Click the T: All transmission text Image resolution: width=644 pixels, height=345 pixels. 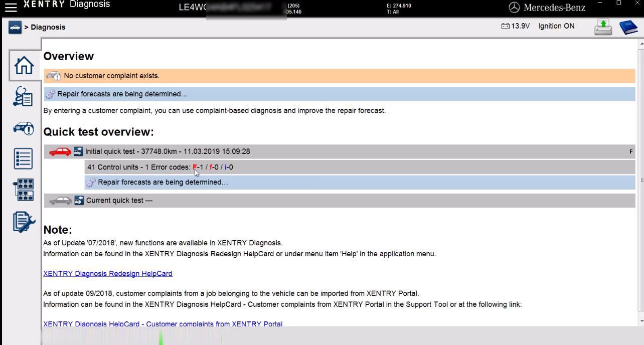coord(393,12)
